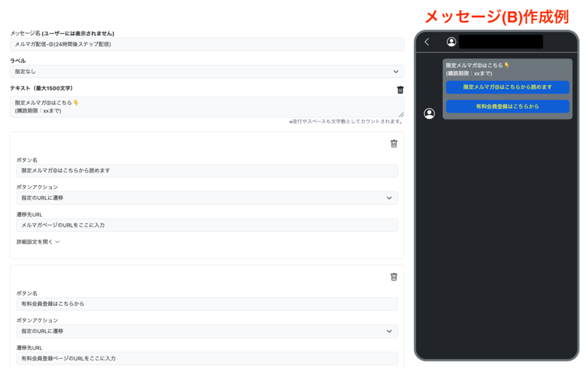Click 遷移先URL field for メルマガページ
Viewport: 588px width, 368px height.
click(x=207, y=225)
